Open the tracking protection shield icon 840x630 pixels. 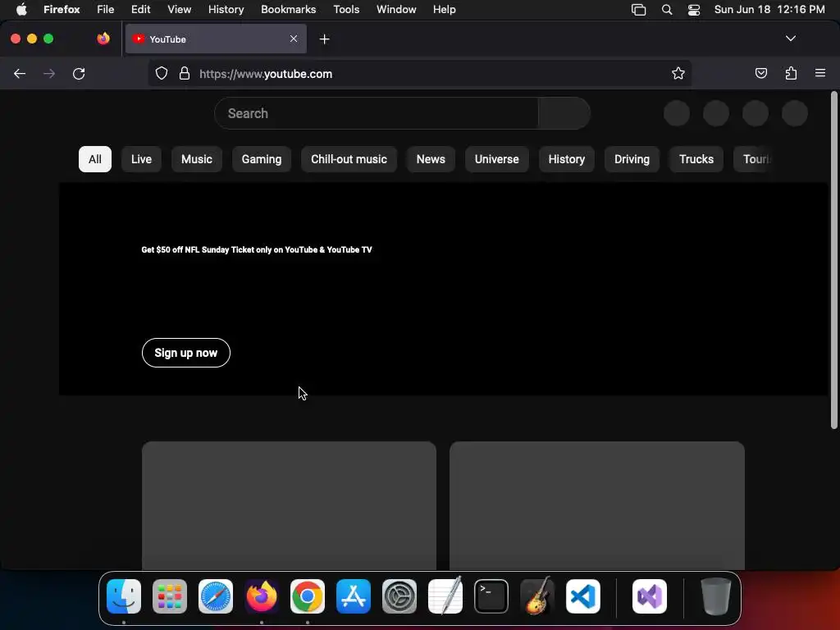point(162,73)
